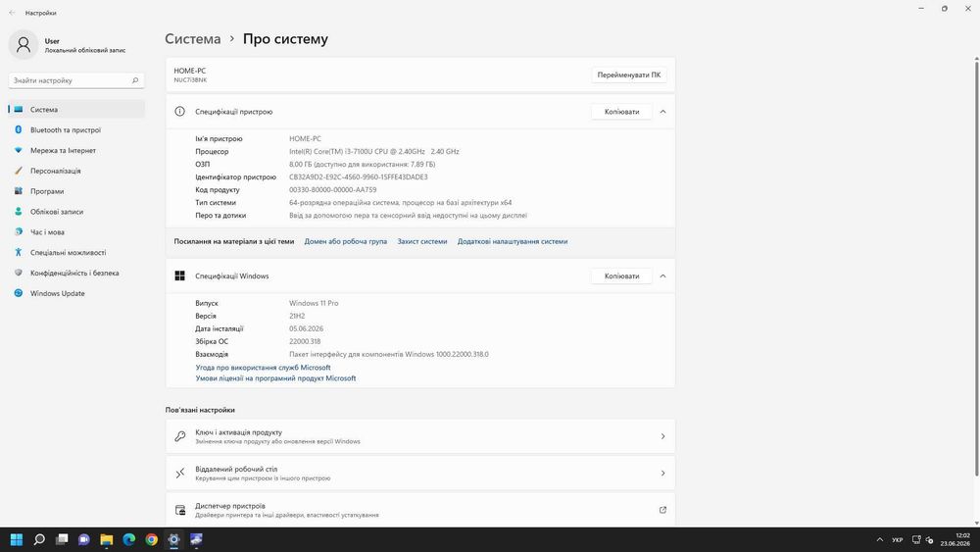Viewport: 980px width, 552px height.
Task: Switch input language via УКР indicator
Action: (898, 539)
